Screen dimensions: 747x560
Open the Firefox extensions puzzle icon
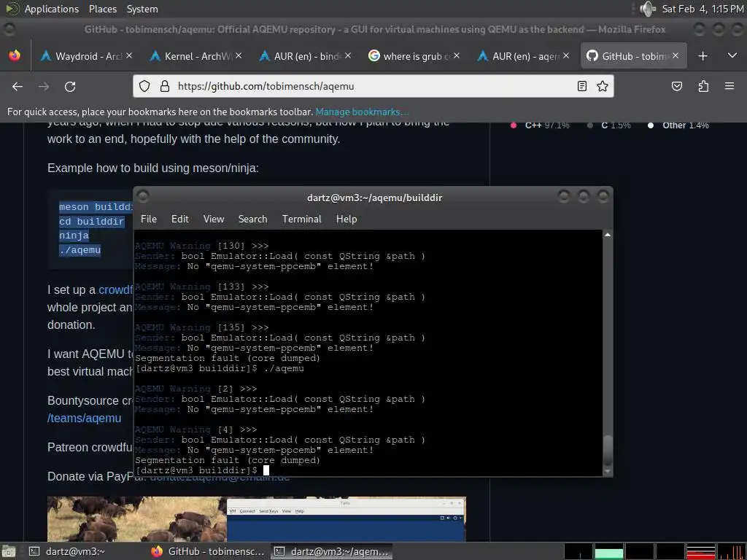(703, 86)
